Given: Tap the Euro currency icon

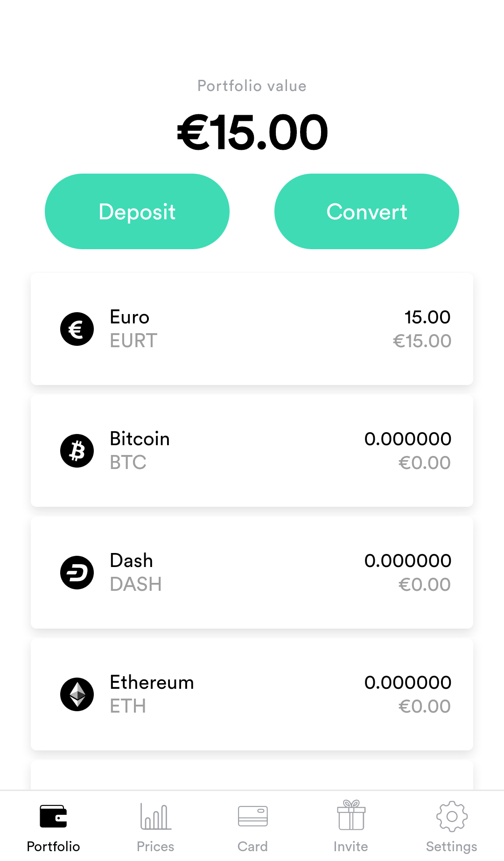Looking at the screenshot, I should 77,329.
